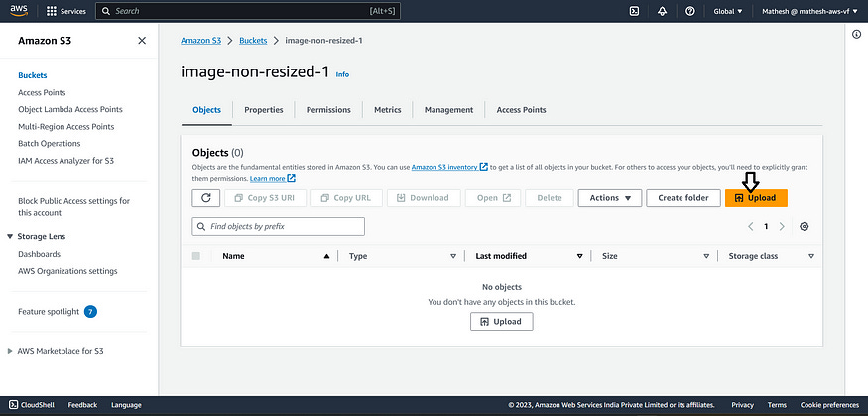Click the Download button
868x416 pixels.
click(424, 198)
